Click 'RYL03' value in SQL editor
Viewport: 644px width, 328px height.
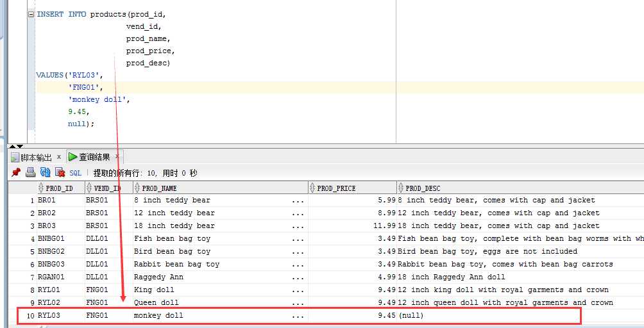click(83, 75)
